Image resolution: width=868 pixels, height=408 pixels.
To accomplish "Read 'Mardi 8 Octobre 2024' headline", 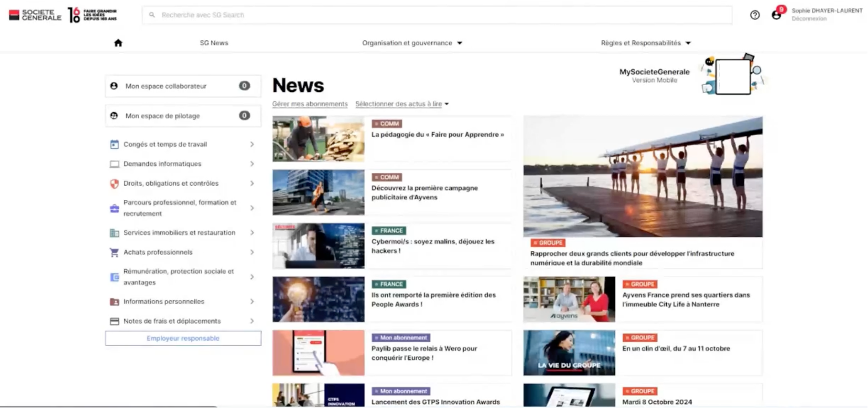I will (x=657, y=402).
